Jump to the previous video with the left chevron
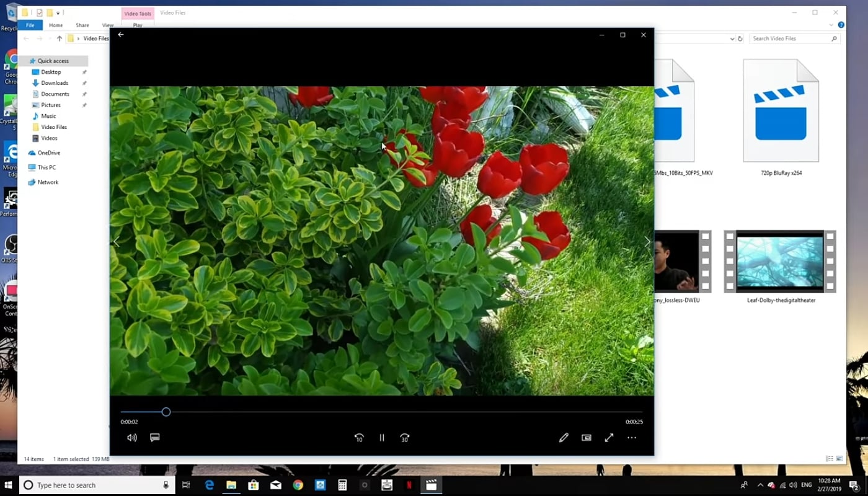Screen dimensions: 868x496 coord(117,242)
